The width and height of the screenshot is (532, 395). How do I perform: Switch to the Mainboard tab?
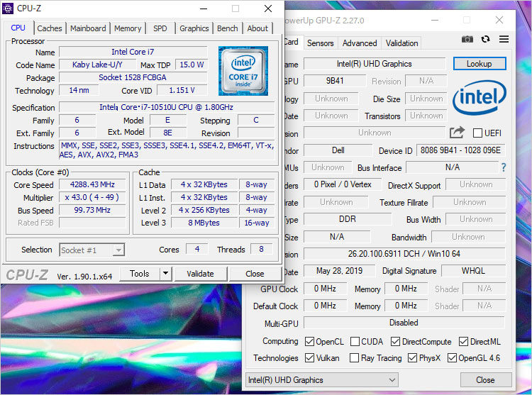[88, 28]
